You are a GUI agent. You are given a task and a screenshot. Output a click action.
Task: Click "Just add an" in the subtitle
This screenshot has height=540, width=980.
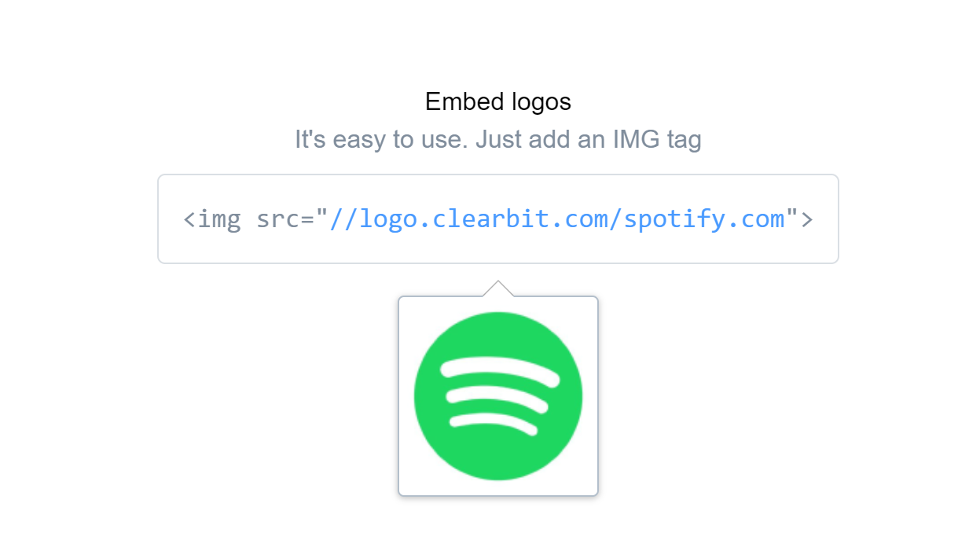(541, 139)
